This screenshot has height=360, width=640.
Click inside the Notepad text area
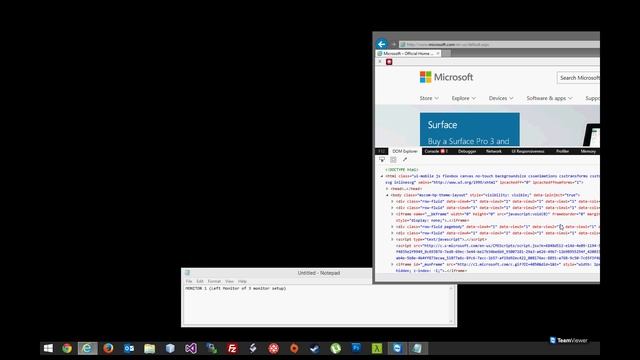click(316, 304)
